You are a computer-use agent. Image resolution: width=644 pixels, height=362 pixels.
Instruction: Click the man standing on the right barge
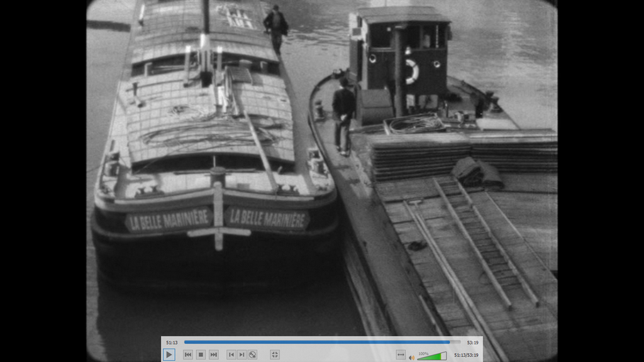point(343,114)
